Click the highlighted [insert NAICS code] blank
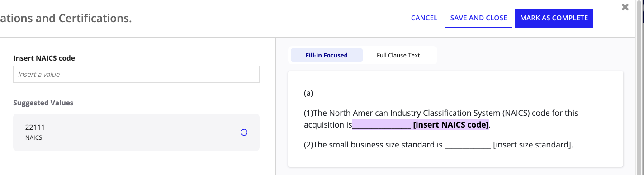This screenshot has height=175, width=644. pyautogui.click(x=421, y=125)
